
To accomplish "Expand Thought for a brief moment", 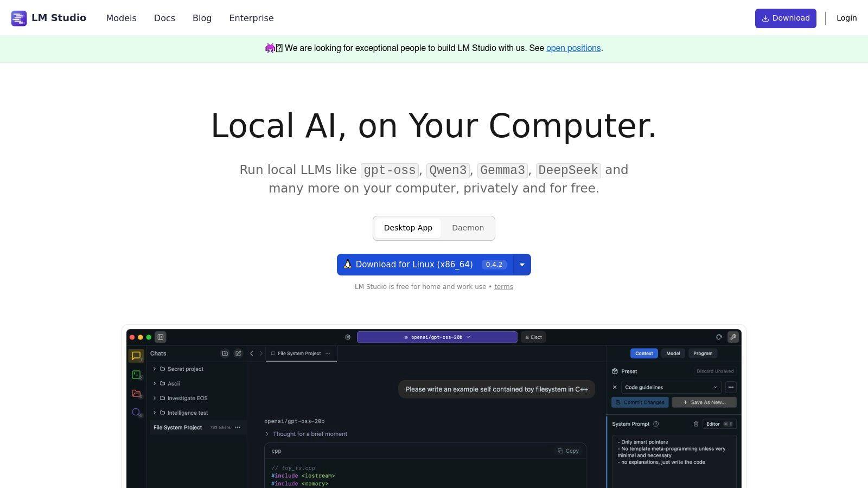I will click(307, 434).
